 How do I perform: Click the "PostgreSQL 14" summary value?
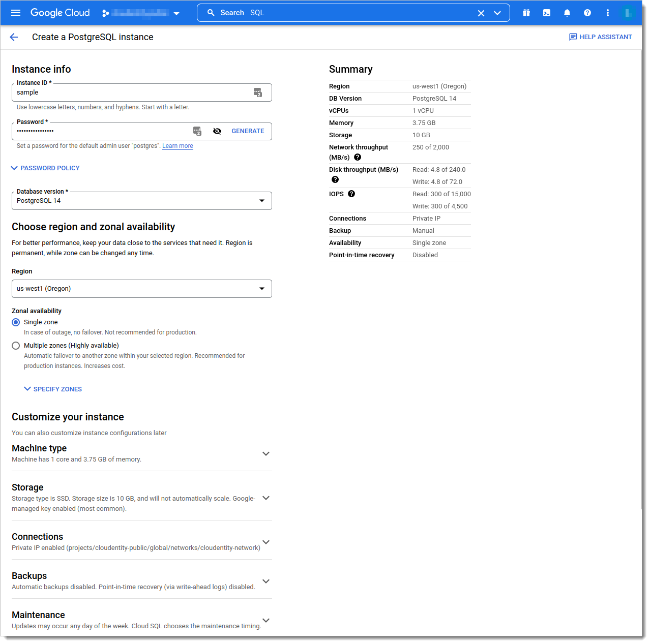click(434, 99)
